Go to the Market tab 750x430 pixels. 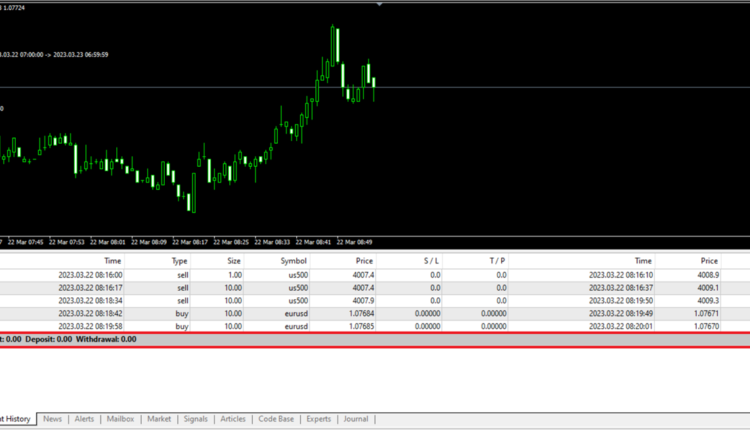coord(159,419)
